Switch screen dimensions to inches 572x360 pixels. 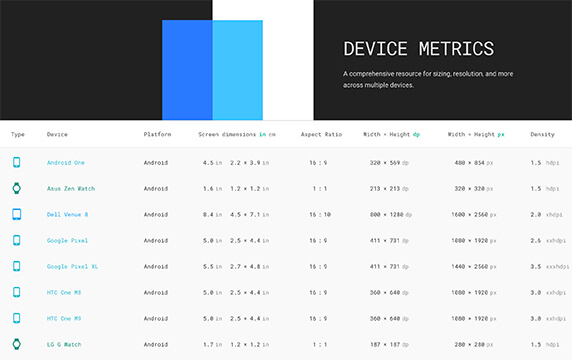[262, 134]
